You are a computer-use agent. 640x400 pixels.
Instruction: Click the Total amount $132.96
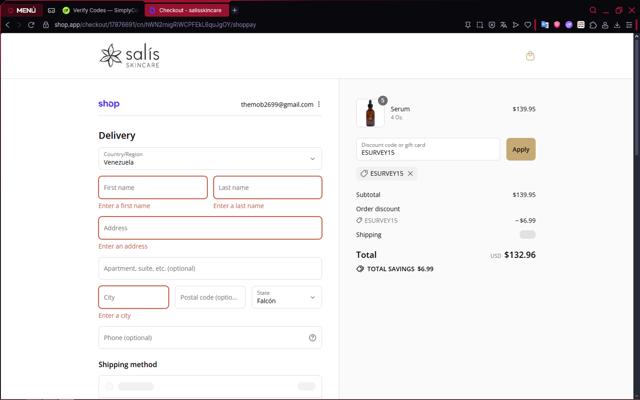520,255
